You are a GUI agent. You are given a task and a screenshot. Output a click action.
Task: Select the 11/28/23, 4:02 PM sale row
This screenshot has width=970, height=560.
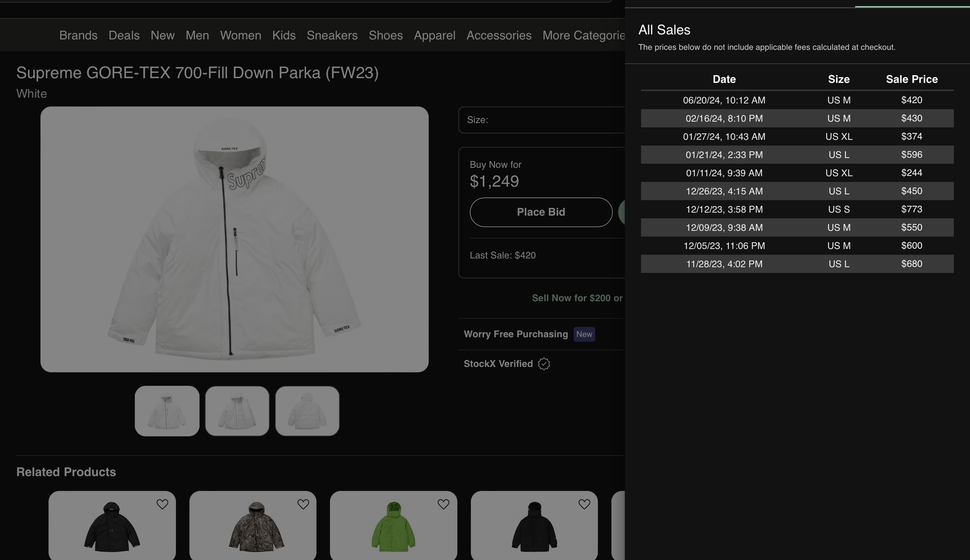[x=797, y=264]
